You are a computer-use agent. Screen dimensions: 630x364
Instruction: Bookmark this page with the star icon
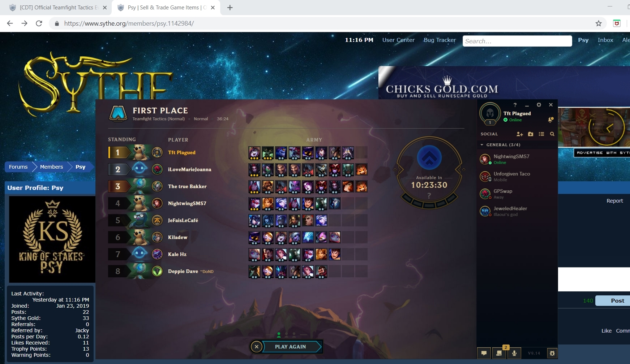coord(599,23)
